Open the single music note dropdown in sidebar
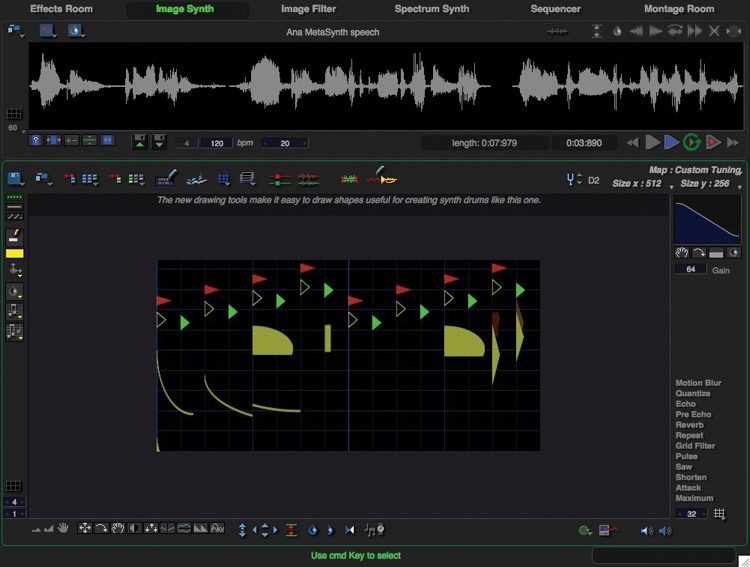 tap(15, 311)
